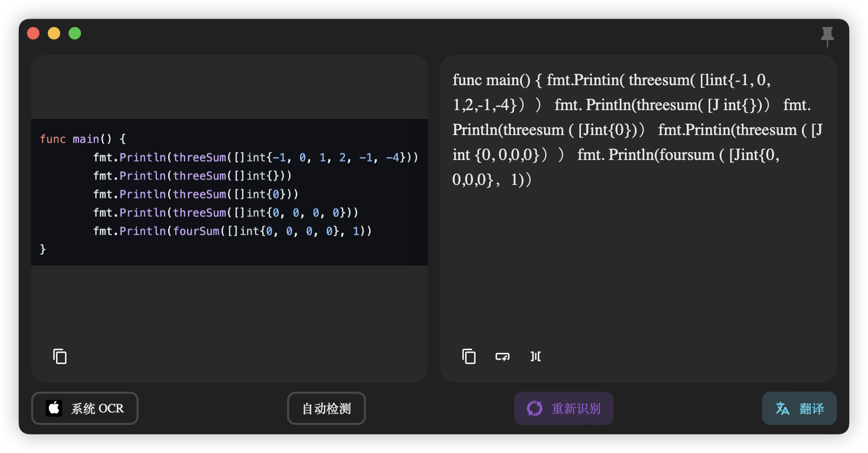Toggle line-wrap icon under recognized text
868x453 pixels.
click(x=503, y=356)
